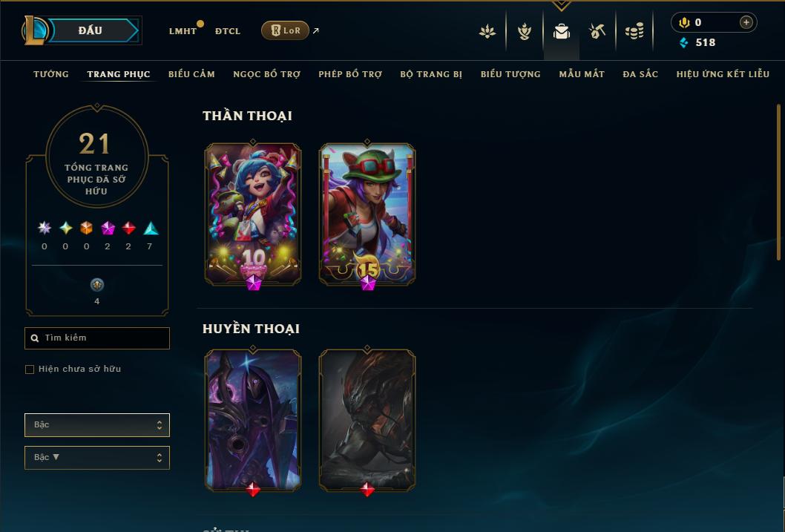
Task: Launch LoR via the LoR button
Action: click(285, 30)
